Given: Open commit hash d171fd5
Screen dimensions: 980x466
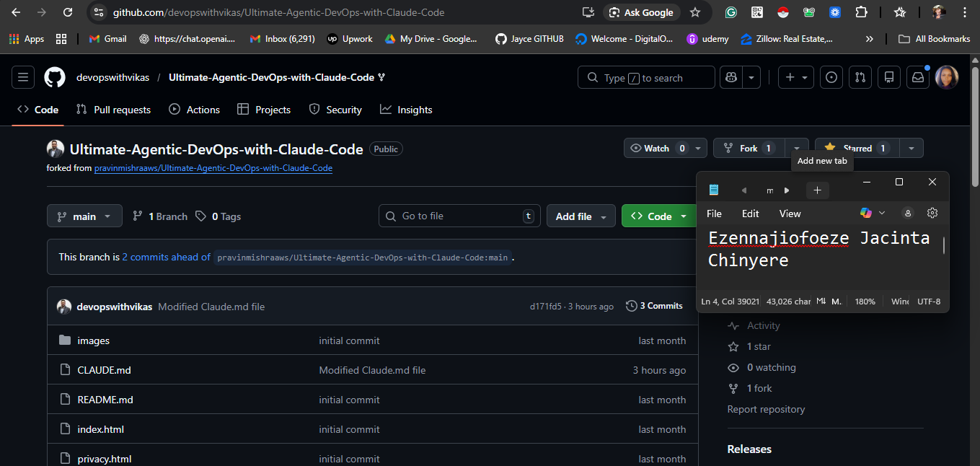Looking at the screenshot, I should [546, 307].
